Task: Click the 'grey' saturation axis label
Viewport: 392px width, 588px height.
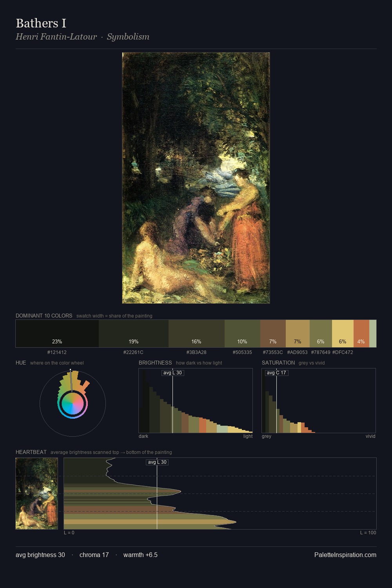Action: click(267, 436)
